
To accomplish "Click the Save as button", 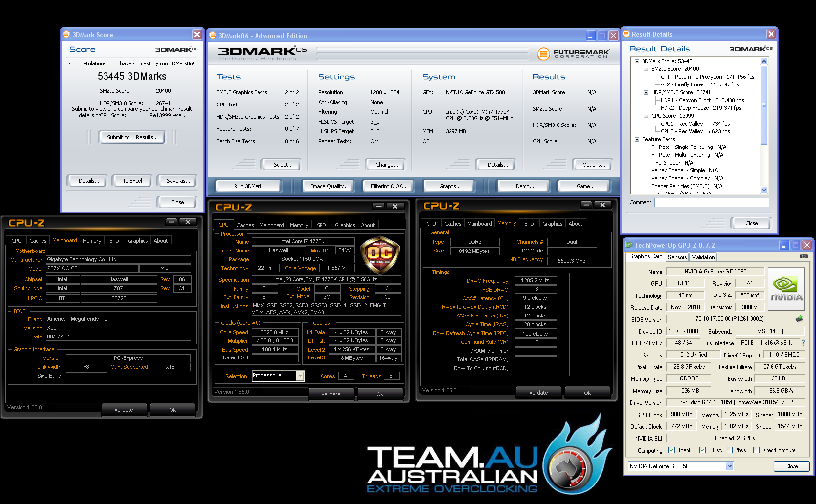I will click(178, 181).
